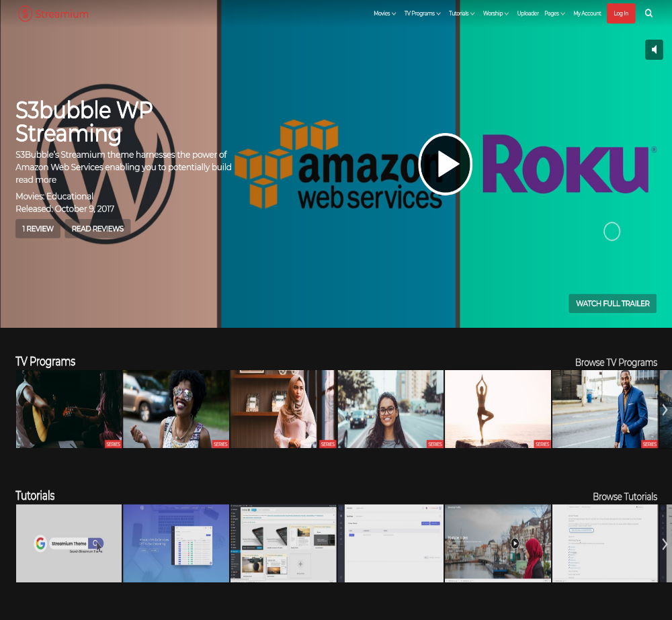The height and width of the screenshot is (620, 672).
Task: Open the search magnifier icon
Action: [649, 13]
